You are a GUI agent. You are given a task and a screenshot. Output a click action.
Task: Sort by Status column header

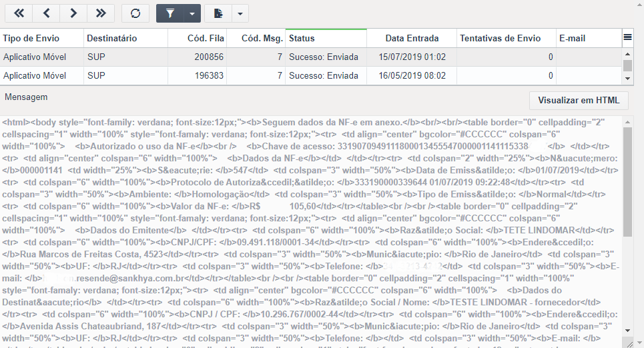pyautogui.click(x=326, y=38)
